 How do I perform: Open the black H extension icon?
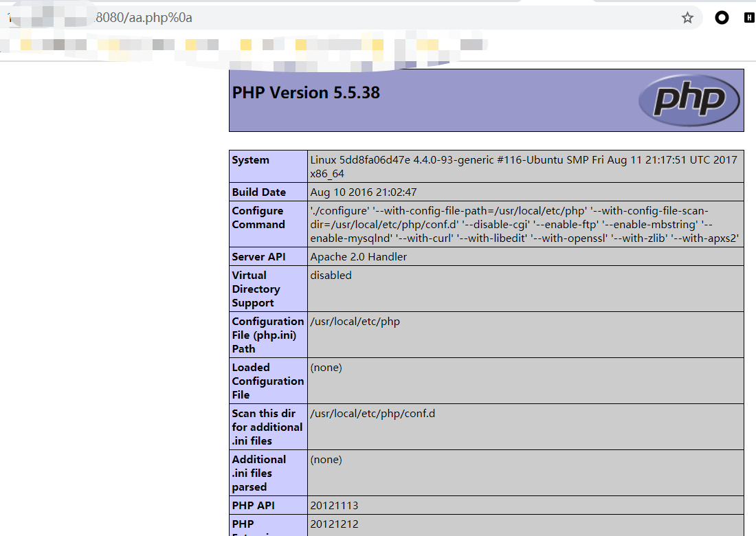click(x=749, y=18)
